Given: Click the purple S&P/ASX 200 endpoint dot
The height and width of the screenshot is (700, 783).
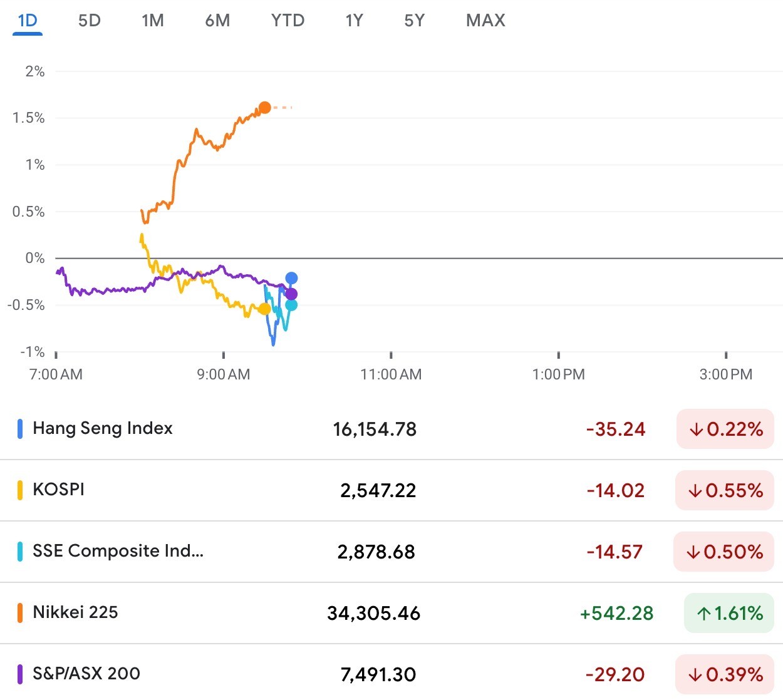Looking at the screenshot, I should (x=291, y=294).
